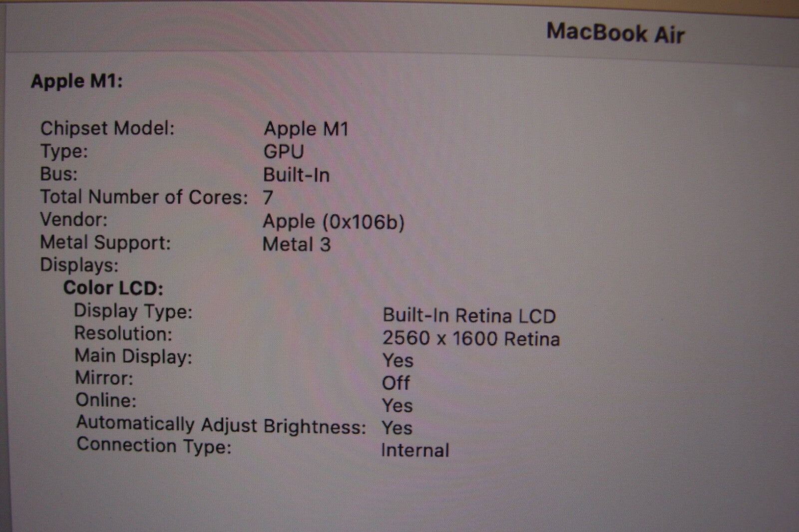Click the "Type:" label
This screenshot has width=799, height=532.
[64, 151]
